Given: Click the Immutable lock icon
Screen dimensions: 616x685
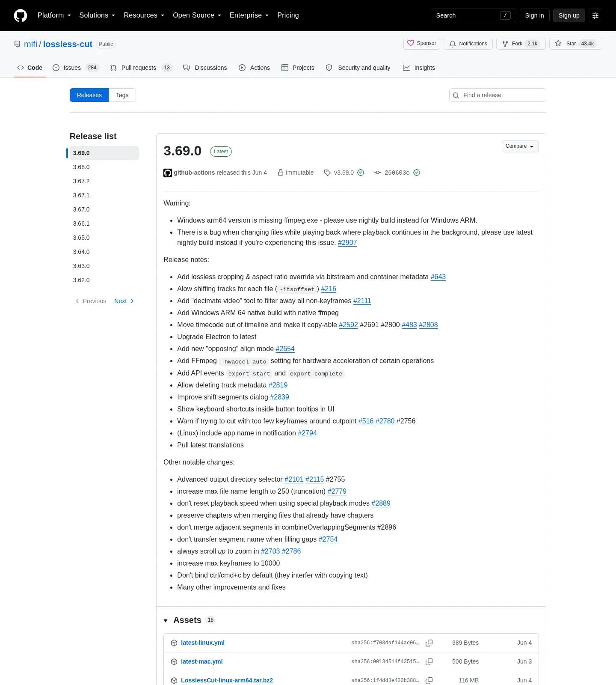Looking at the screenshot, I should [x=281, y=173].
